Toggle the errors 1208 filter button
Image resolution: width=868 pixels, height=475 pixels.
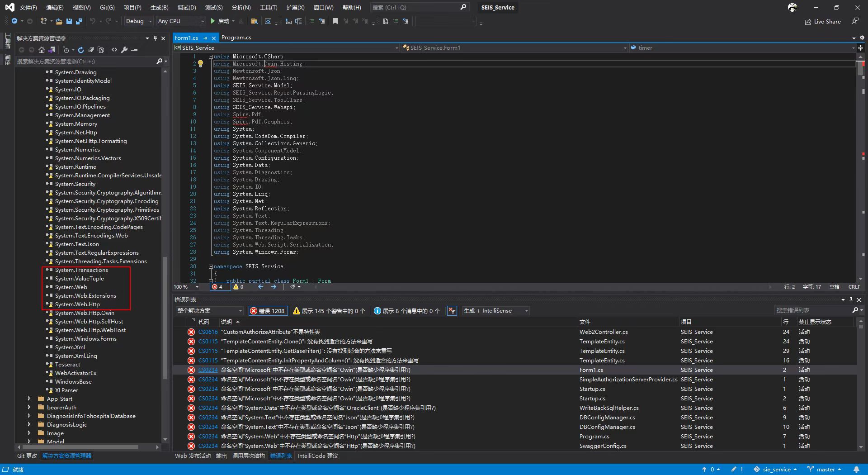268,311
